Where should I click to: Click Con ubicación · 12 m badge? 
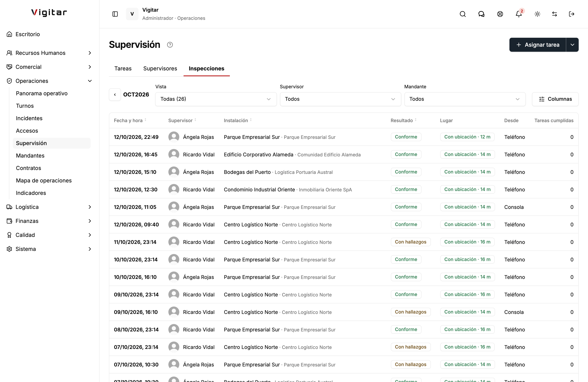(467, 137)
